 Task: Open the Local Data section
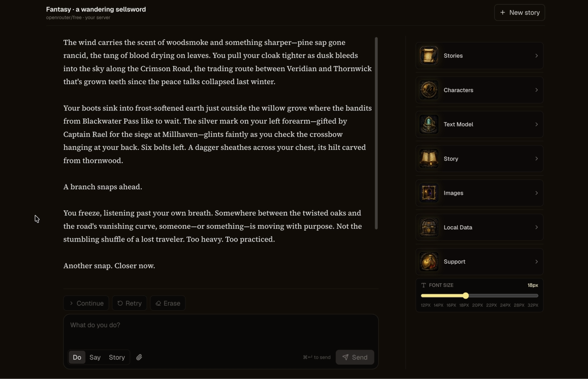click(480, 227)
